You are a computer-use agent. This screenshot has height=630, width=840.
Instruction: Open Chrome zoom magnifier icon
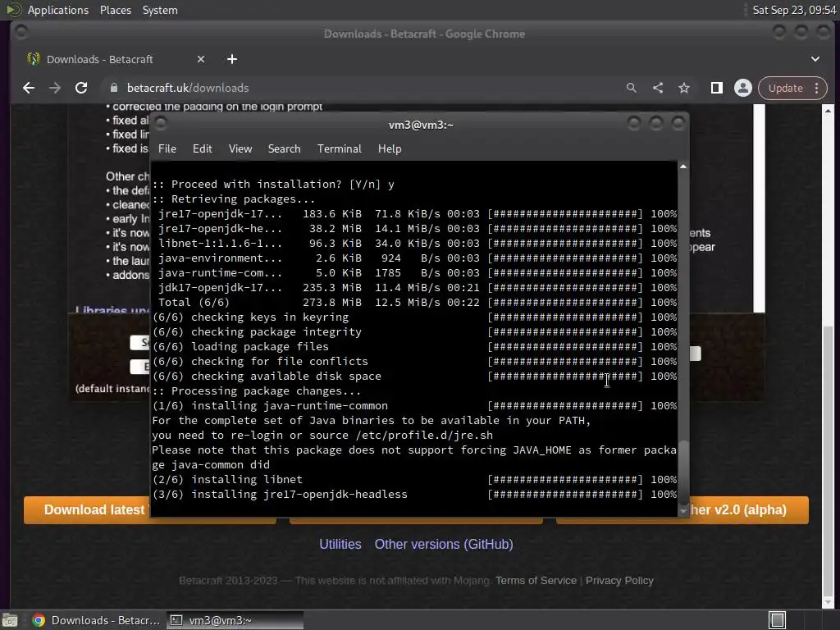tap(631, 88)
